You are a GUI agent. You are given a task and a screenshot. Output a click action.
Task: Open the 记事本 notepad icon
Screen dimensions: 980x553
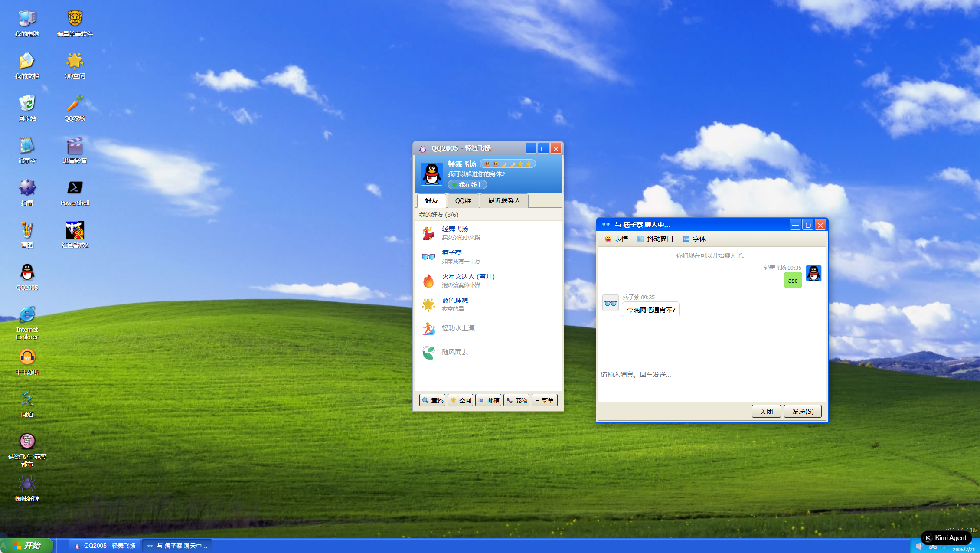(27, 150)
